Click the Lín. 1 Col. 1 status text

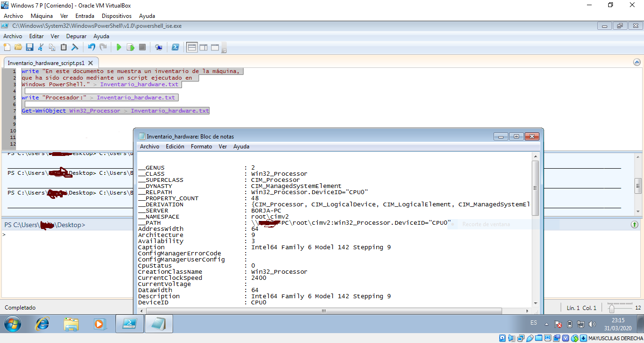pos(581,308)
